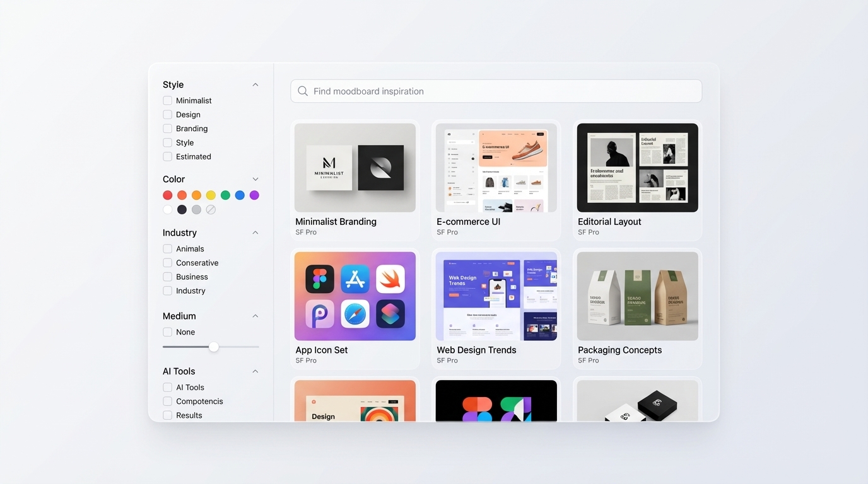Click the App Store icon in thumbnail
This screenshot has width=868, height=484.
[355, 279]
